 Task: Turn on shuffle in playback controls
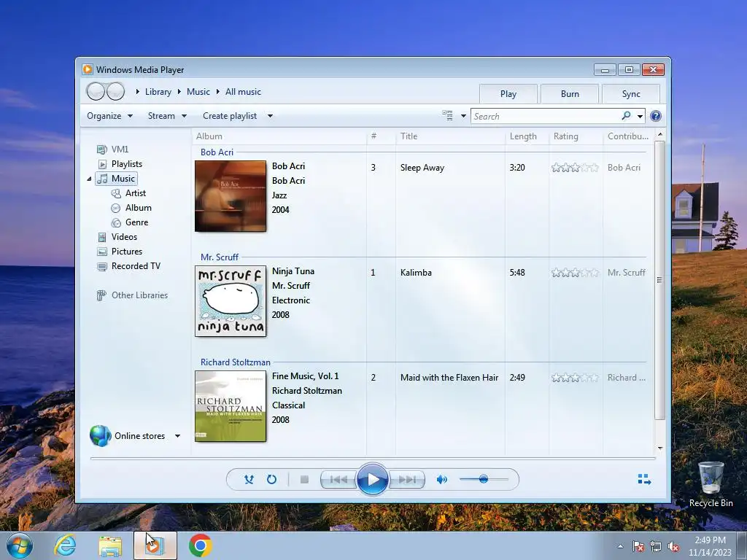point(249,480)
